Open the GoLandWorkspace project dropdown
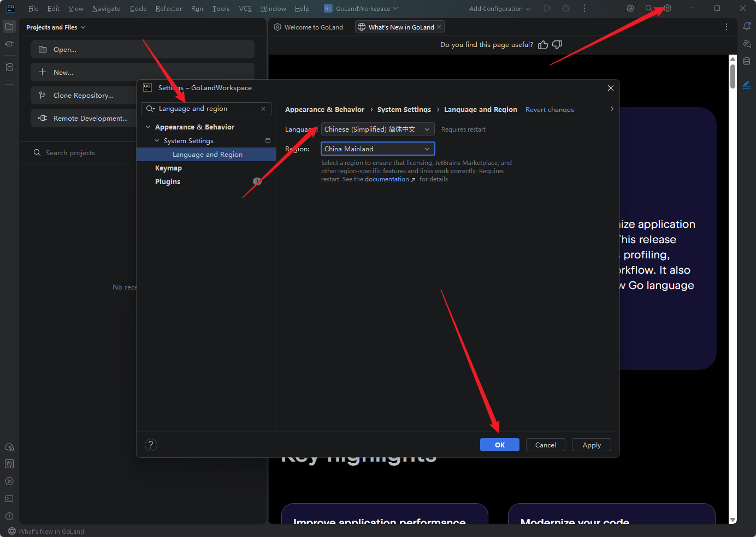 coord(361,9)
